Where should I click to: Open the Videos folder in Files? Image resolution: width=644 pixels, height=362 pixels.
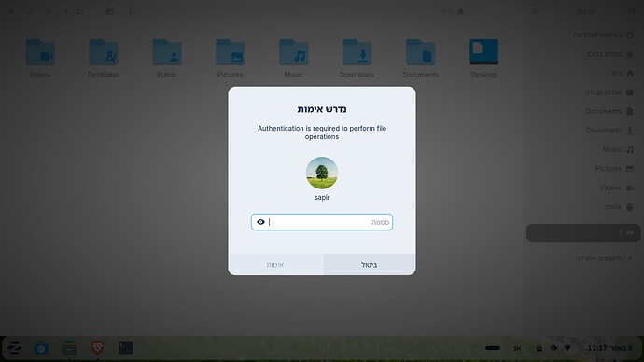point(40,58)
